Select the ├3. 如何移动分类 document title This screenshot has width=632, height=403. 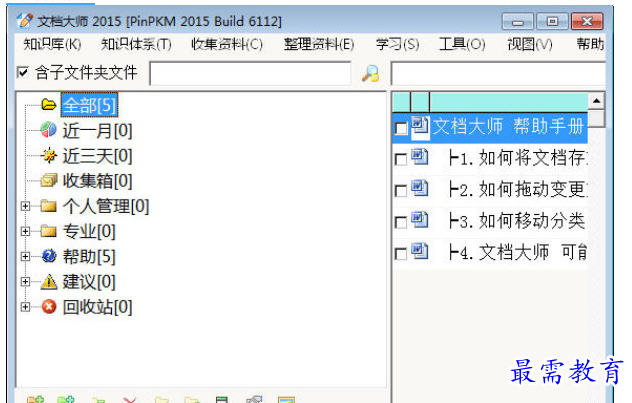[516, 220]
